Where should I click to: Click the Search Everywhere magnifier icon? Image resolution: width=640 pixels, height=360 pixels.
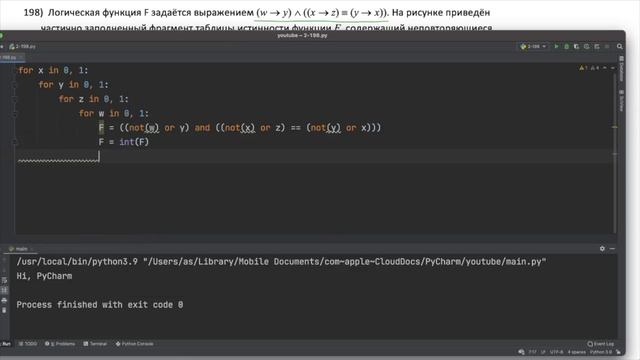coord(620,47)
